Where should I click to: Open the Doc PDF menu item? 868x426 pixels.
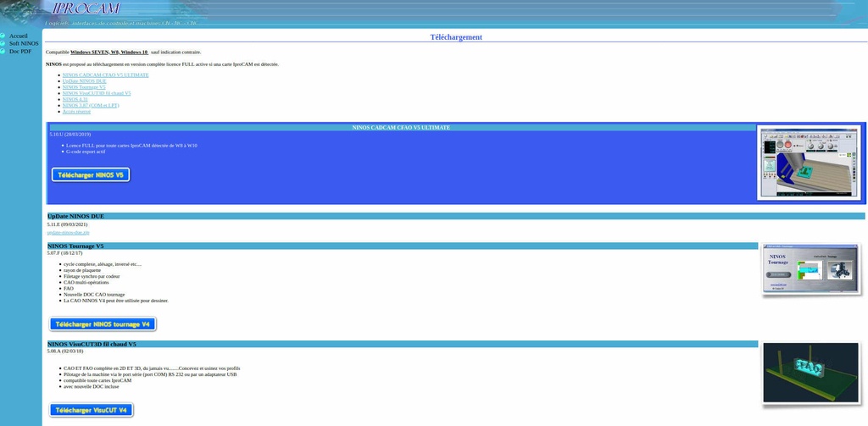tap(20, 52)
